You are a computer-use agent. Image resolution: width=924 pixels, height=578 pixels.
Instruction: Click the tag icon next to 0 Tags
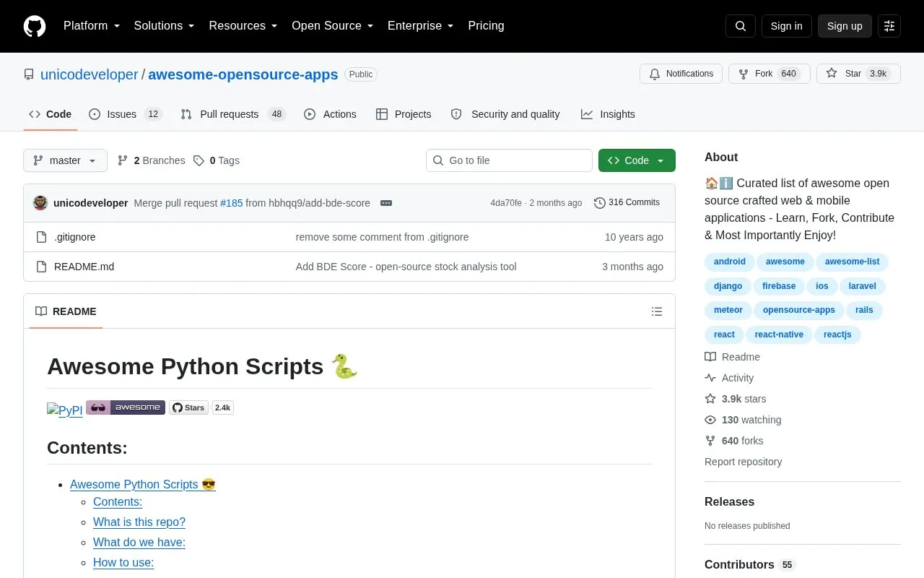pos(199,160)
